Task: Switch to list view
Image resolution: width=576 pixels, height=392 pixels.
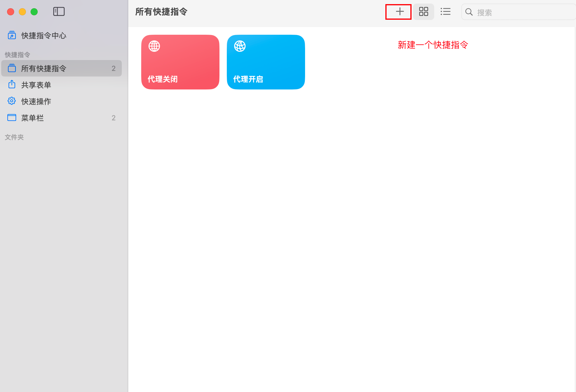Action: click(x=445, y=12)
